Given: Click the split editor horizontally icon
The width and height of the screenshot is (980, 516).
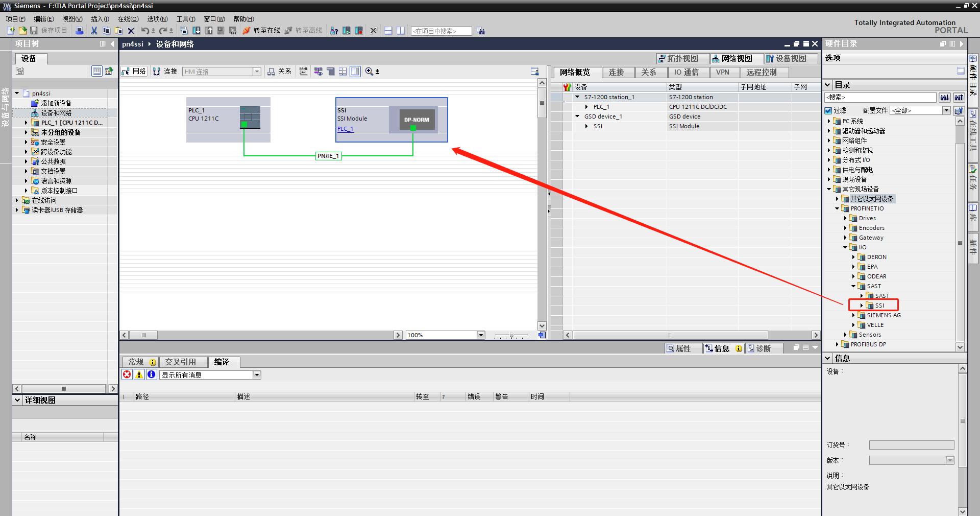Looking at the screenshot, I should point(388,31).
